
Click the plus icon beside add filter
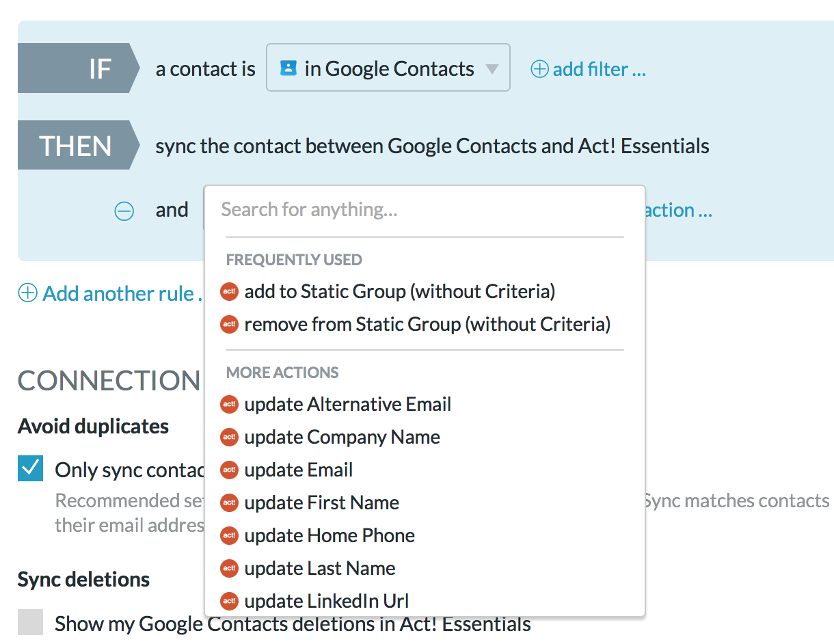tap(540, 69)
